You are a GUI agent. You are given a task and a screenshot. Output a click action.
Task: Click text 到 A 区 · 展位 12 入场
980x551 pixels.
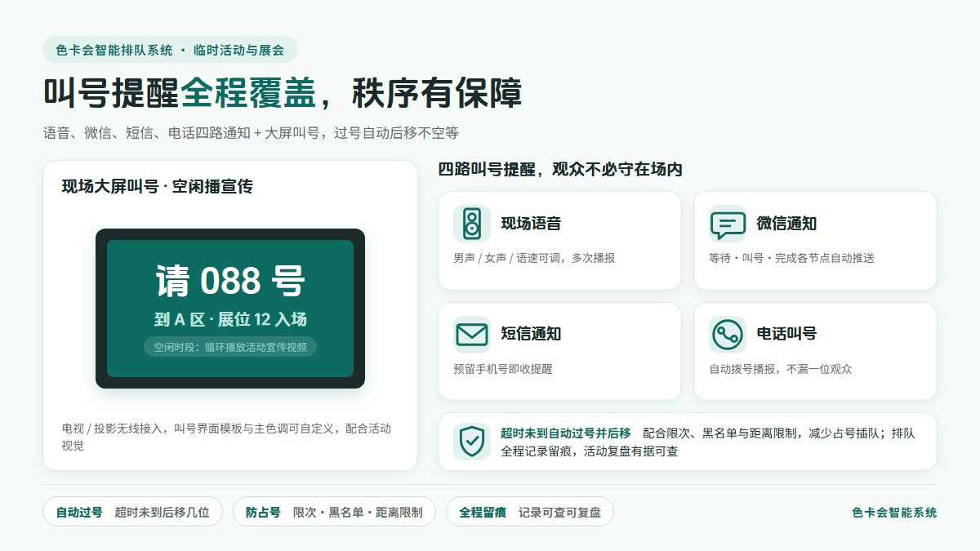point(230,319)
